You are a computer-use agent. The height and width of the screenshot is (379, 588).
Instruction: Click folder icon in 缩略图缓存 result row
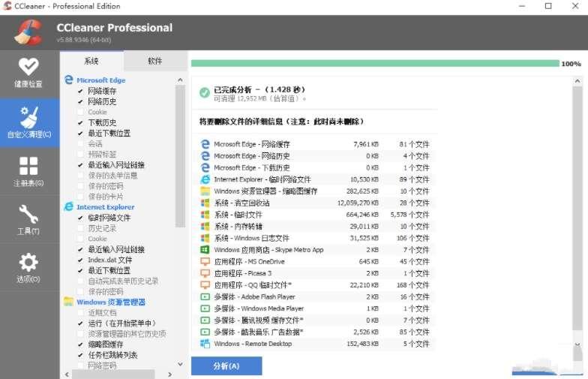coord(205,191)
